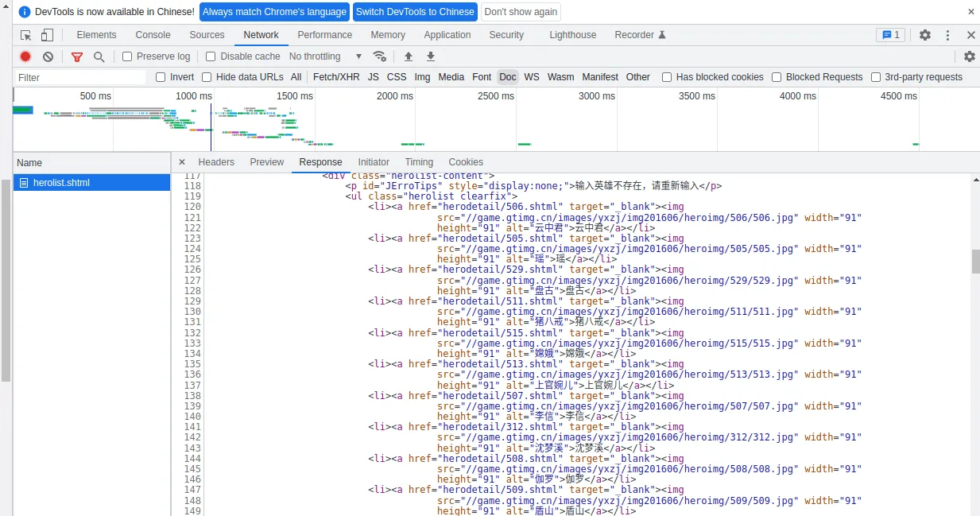This screenshot has height=516, width=980.
Task: Clear the network log
Action: (x=48, y=56)
